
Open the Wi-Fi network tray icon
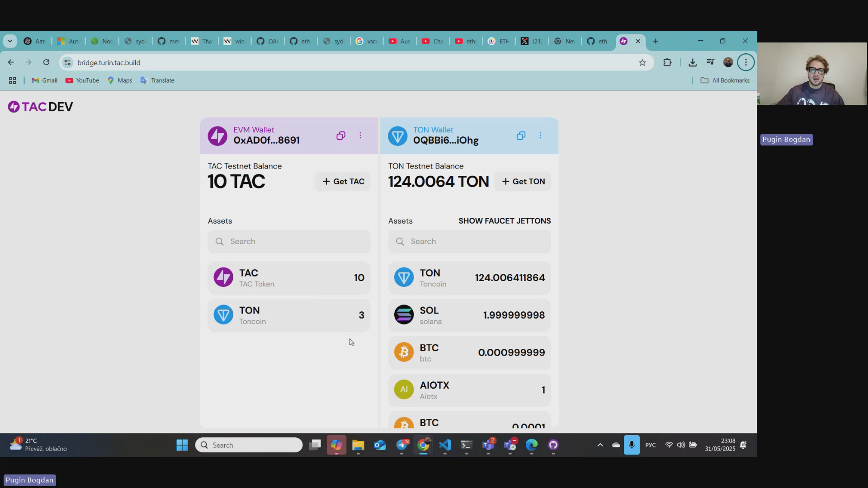click(x=669, y=445)
